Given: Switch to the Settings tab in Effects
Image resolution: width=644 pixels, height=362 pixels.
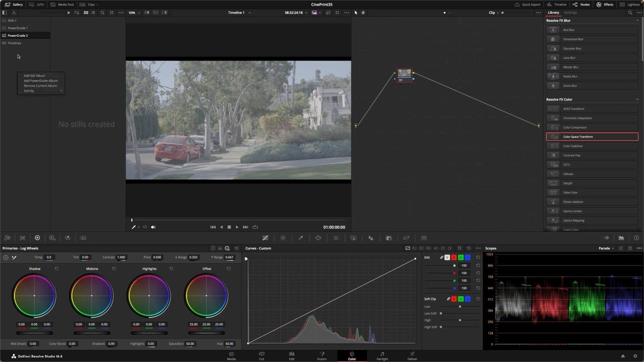Looking at the screenshot, I should [570, 13].
